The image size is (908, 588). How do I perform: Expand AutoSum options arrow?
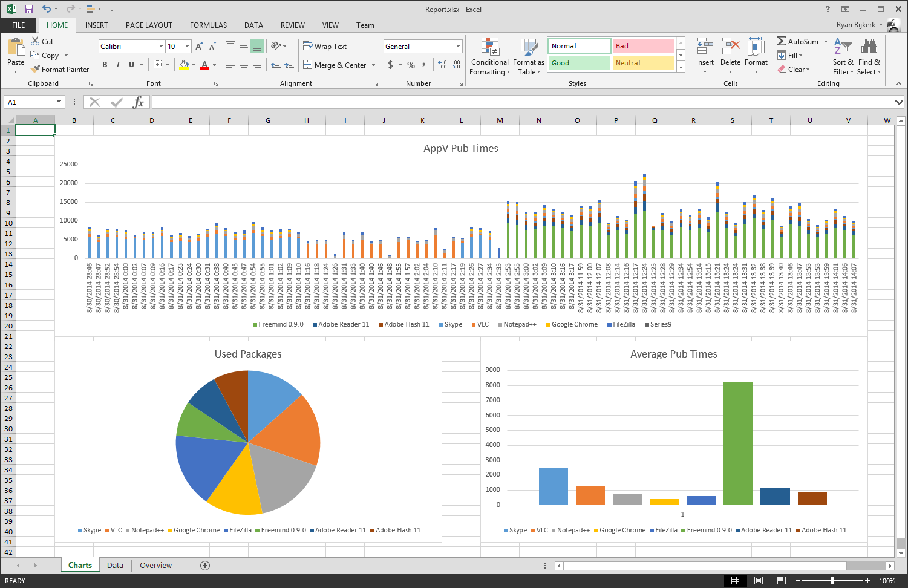tap(826, 41)
